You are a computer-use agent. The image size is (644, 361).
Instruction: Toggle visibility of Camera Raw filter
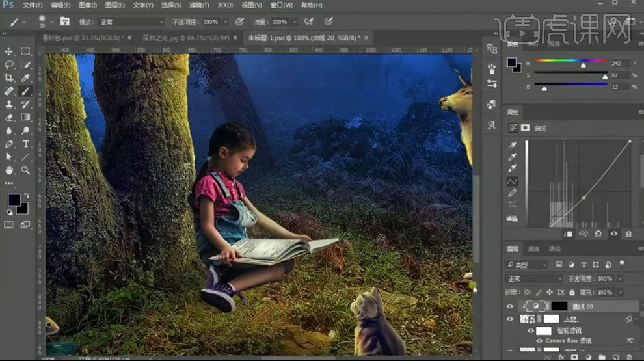pos(539,341)
